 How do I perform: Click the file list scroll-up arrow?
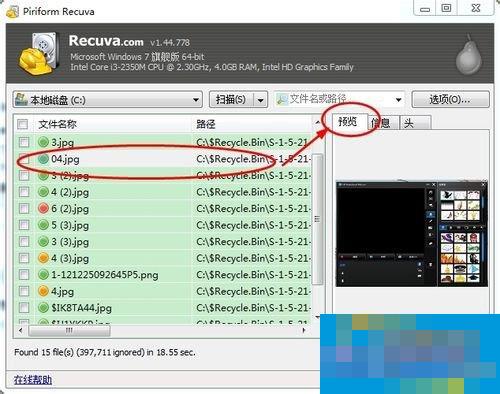317,123
